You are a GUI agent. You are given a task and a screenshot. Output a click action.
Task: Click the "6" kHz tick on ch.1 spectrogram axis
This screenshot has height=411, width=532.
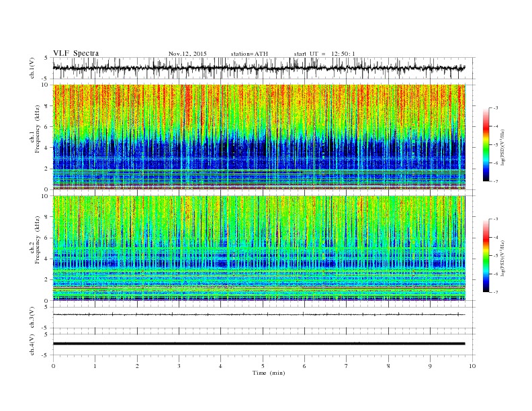pos(47,127)
